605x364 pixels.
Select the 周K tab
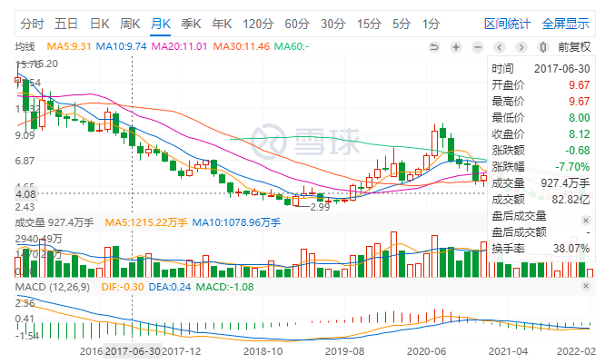click(130, 24)
